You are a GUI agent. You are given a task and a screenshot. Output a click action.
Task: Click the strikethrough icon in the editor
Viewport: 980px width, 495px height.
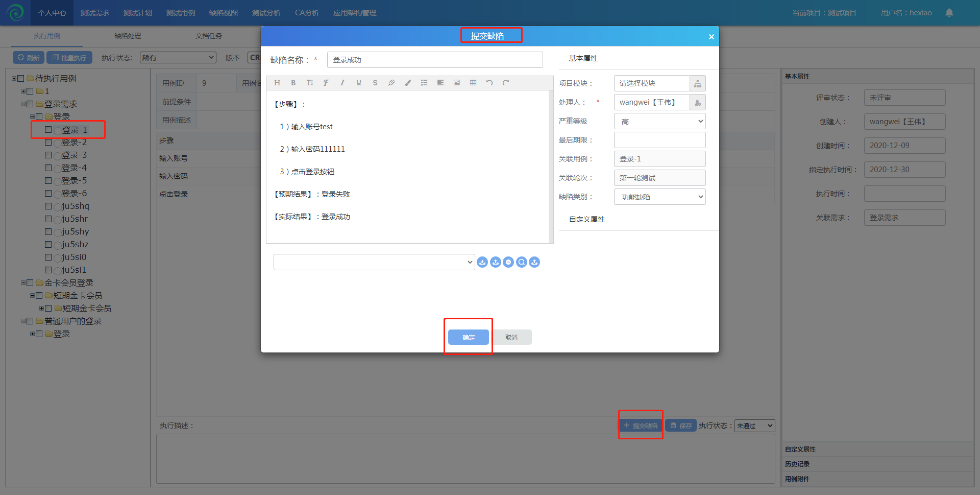(x=375, y=83)
